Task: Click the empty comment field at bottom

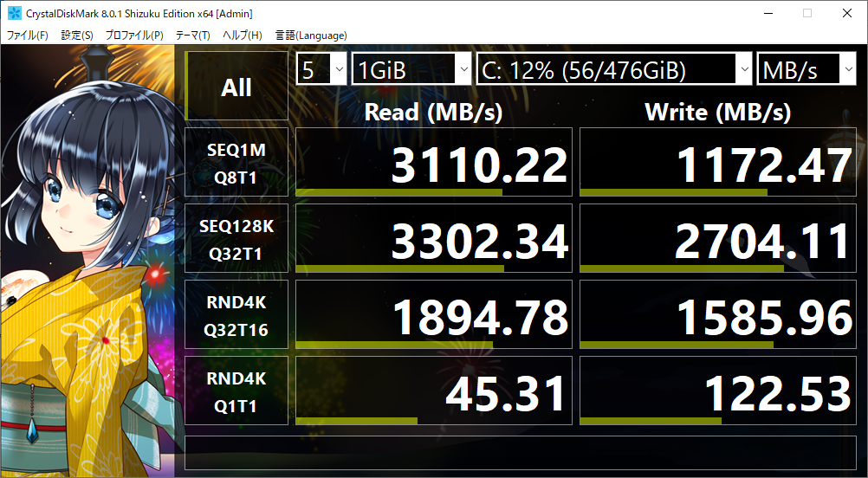Action: (521, 453)
